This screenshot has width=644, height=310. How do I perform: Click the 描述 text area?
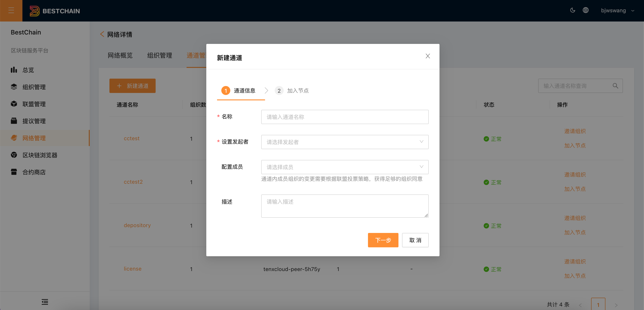pos(345,206)
